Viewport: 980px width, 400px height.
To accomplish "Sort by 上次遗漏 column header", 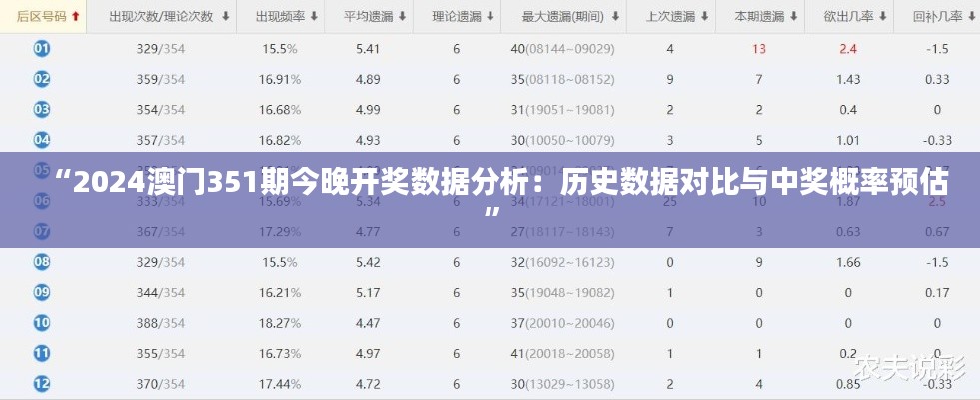I will coord(670,17).
